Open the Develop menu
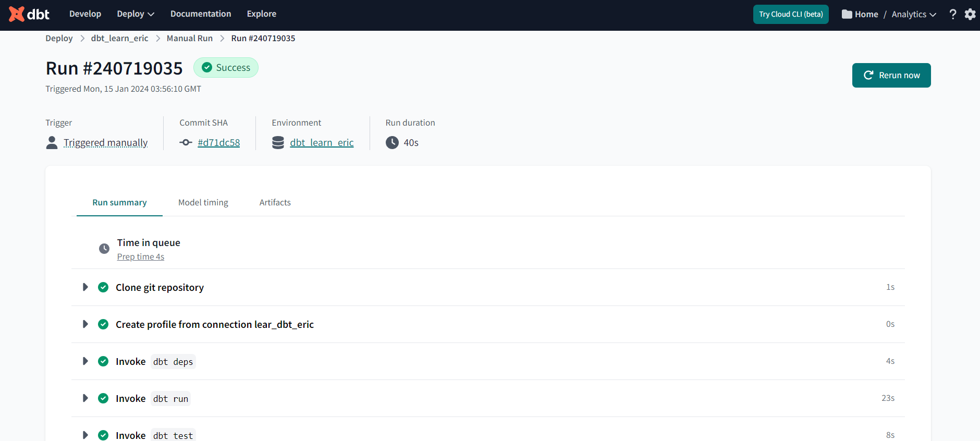This screenshot has width=980, height=441. coord(85,14)
